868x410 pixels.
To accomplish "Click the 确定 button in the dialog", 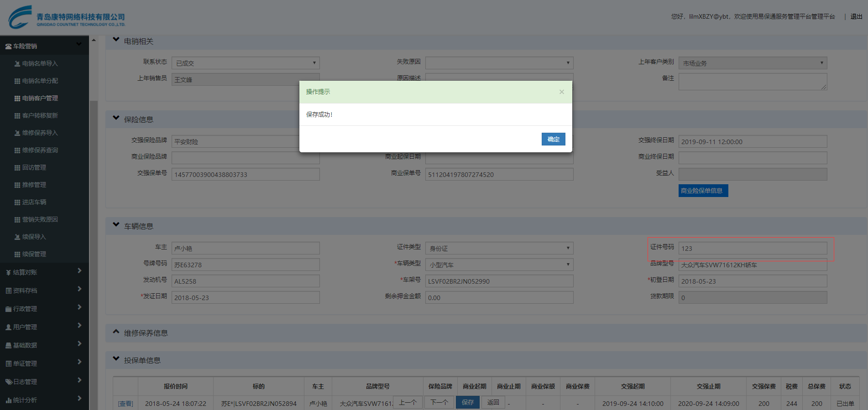I will coord(553,139).
